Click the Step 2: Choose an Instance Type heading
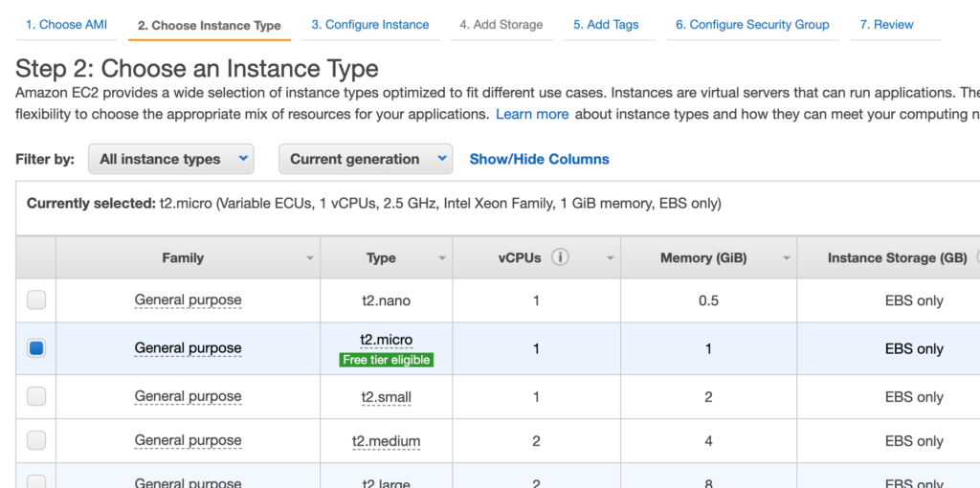Image resolution: width=980 pixels, height=488 pixels. (x=197, y=68)
